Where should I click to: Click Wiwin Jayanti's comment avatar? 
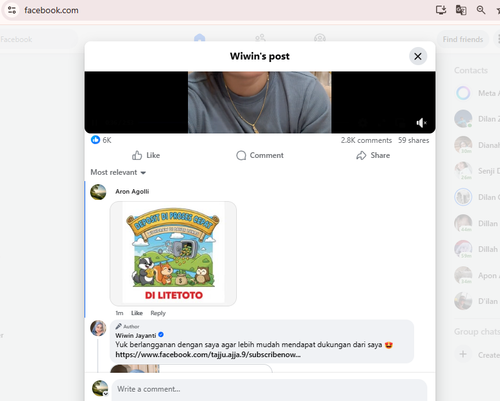(98, 328)
